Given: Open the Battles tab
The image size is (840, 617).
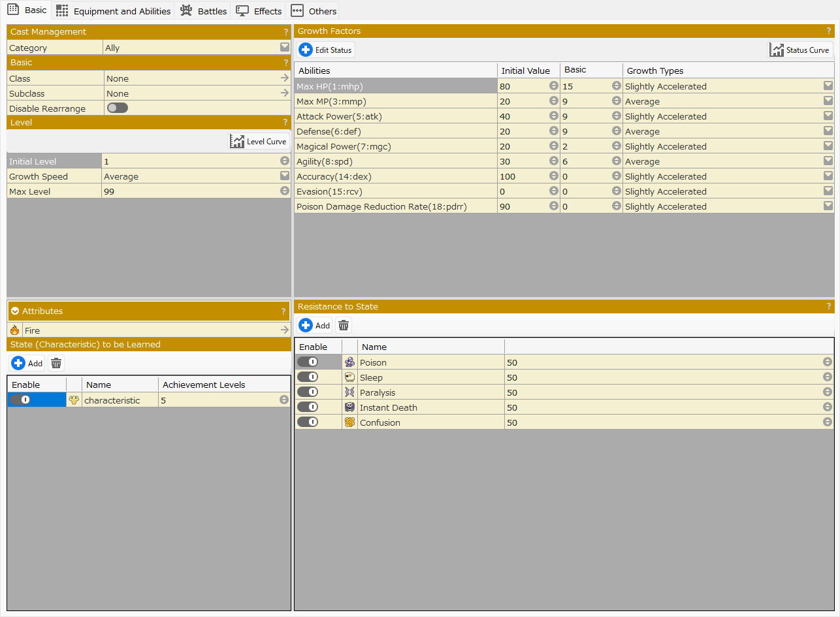Looking at the screenshot, I should pyautogui.click(x=204, y=11).
